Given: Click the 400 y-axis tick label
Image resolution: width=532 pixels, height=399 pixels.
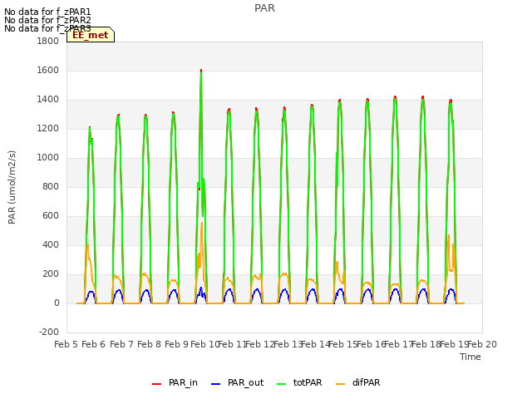Looking at the screenshot, I should [51, 245].
